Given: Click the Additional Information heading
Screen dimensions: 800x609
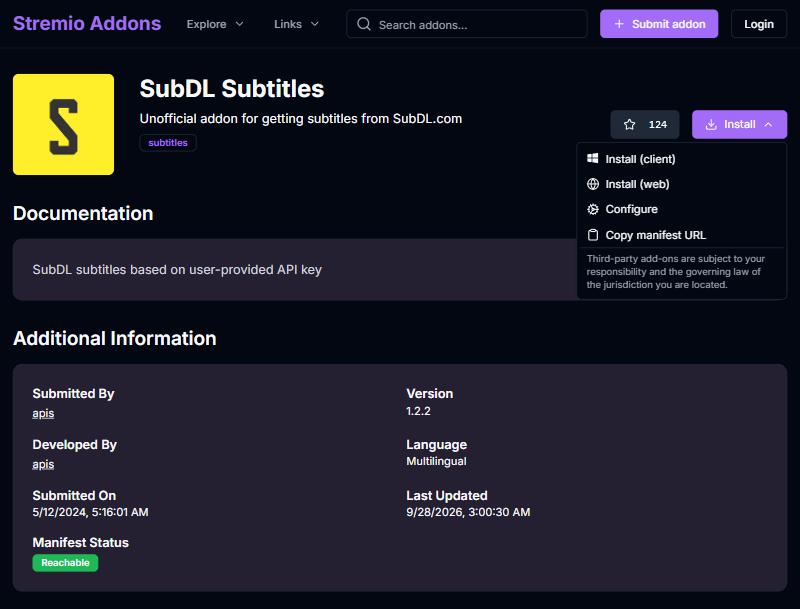Looking at the screenshot, I should coord(115,338).
